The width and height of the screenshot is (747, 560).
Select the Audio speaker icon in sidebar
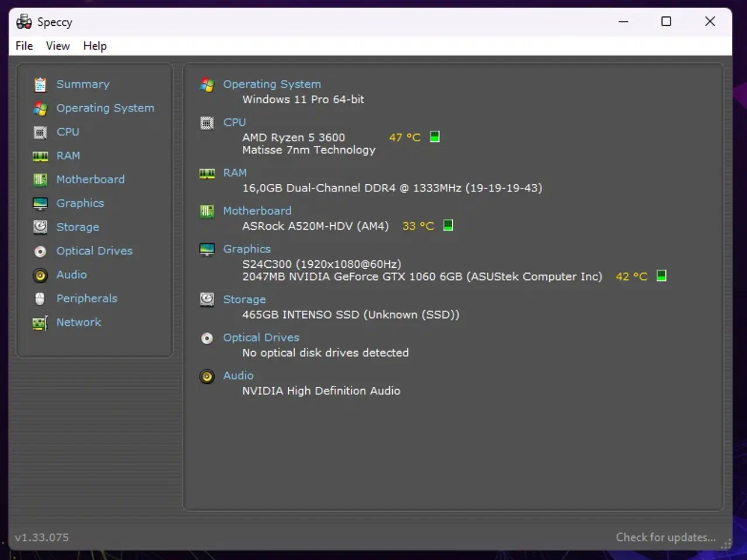(40, 275)
